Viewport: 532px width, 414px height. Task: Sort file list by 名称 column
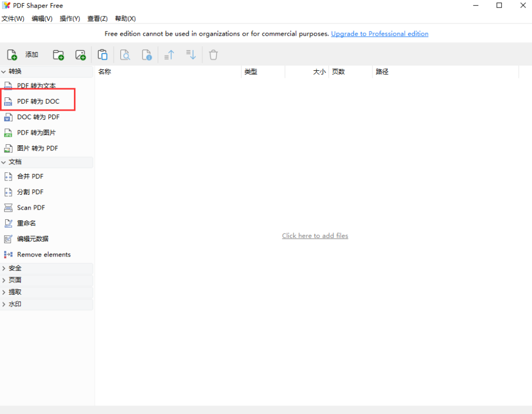[x=168, y=72]
